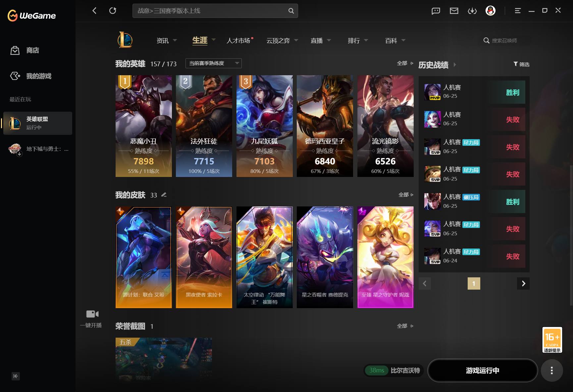
Task: Select 英雄联盟 in recently played
Action: pyautogui.click(x=38, y=123)
